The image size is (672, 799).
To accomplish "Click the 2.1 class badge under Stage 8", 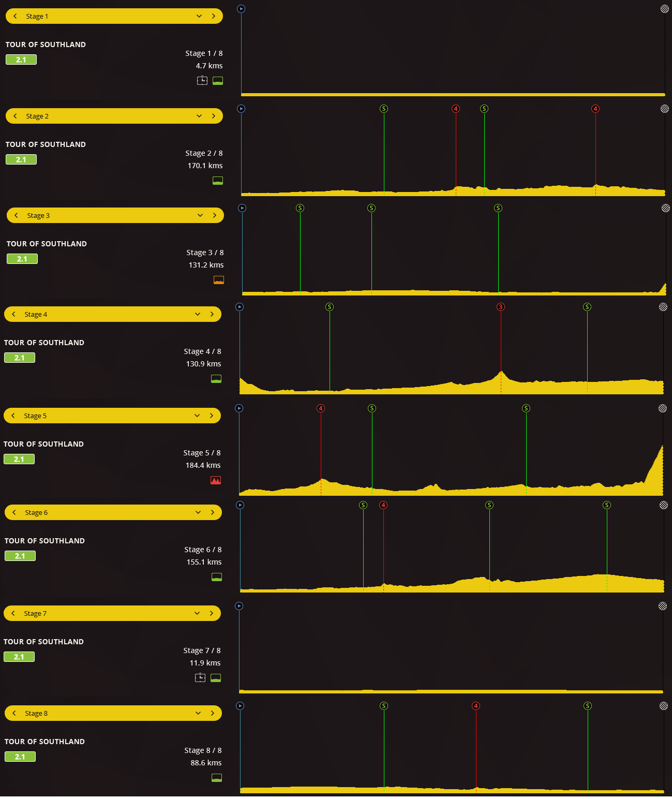I will pos(20,757).
